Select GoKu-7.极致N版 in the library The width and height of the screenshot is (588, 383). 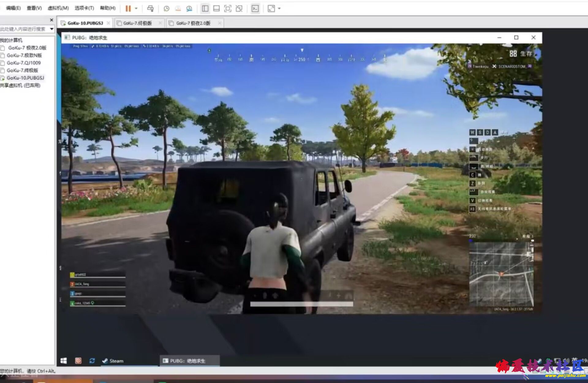(24, 55)
